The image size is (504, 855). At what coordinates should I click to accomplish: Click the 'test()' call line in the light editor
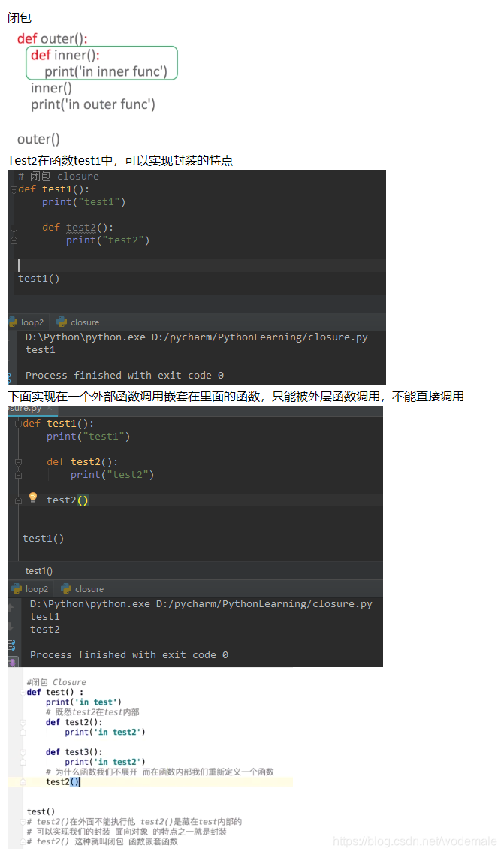pos(41,811)
